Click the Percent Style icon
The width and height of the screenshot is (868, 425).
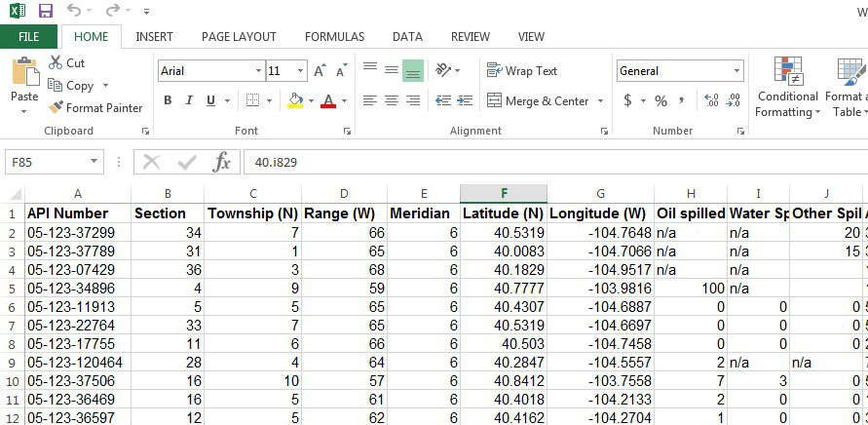[x=660, y=100]
